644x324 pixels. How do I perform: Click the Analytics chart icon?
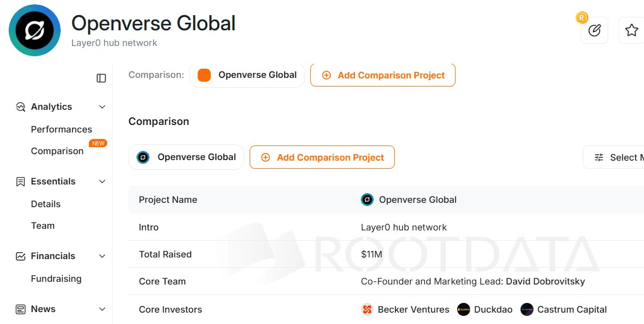21,107
